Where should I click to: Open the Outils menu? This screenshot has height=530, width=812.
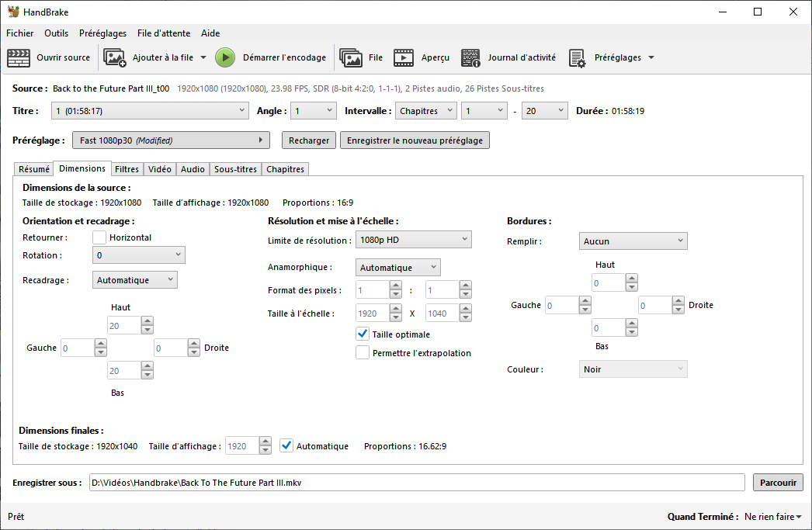pyautogui.click(x=56, y=33)
